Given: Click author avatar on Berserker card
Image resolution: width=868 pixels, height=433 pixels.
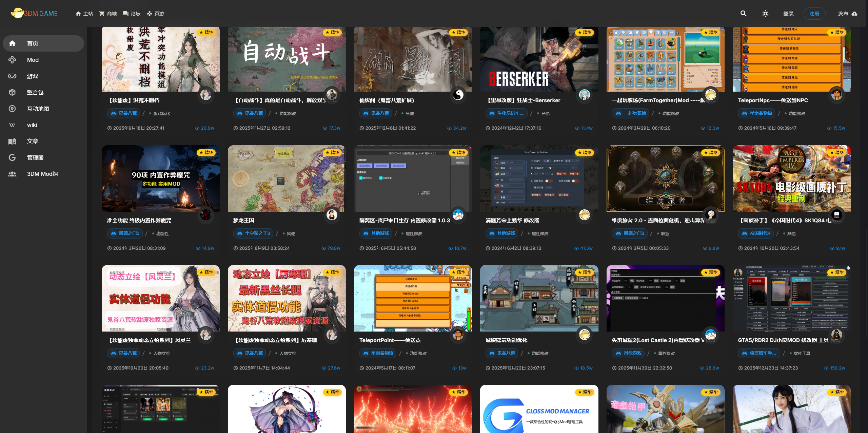Looking at the screenshot, I should pyautogui.click(x=584, y=95).
